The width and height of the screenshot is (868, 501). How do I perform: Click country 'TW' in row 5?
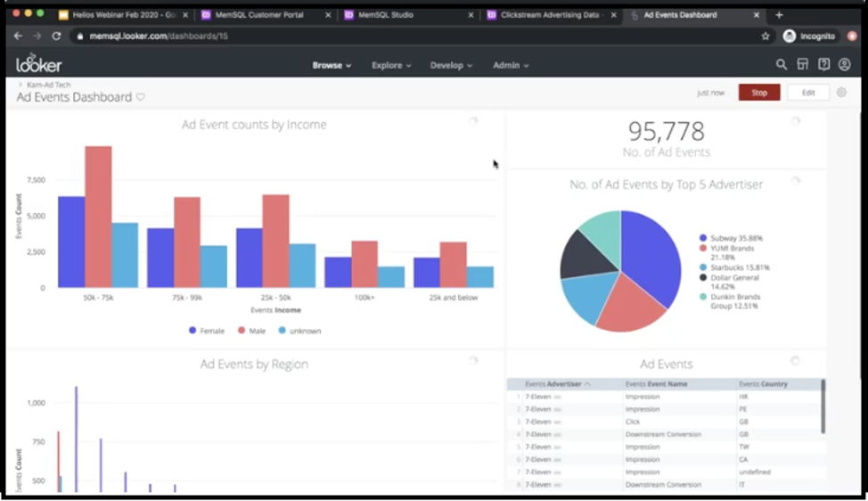tap(744, 448)
